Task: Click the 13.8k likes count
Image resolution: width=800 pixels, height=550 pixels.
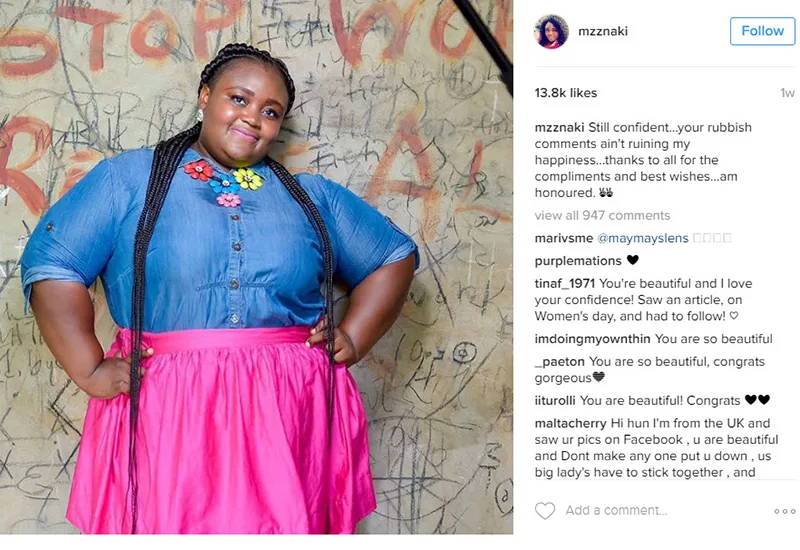Action: tap(566, 93)
